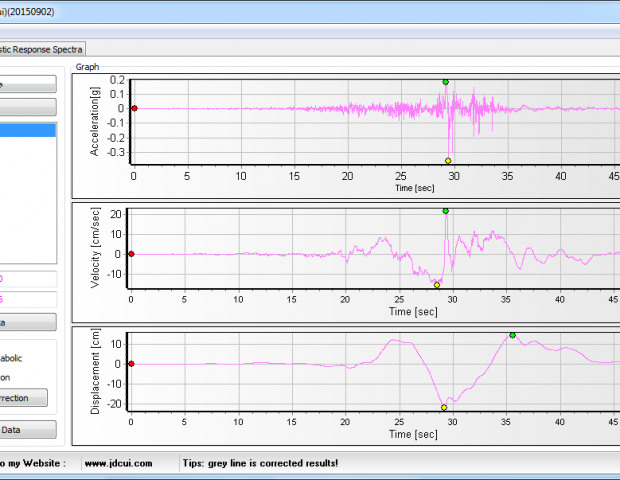Pick the yellow minimum marker on Velocity graph
620x480 pixels.
[437, 285]
